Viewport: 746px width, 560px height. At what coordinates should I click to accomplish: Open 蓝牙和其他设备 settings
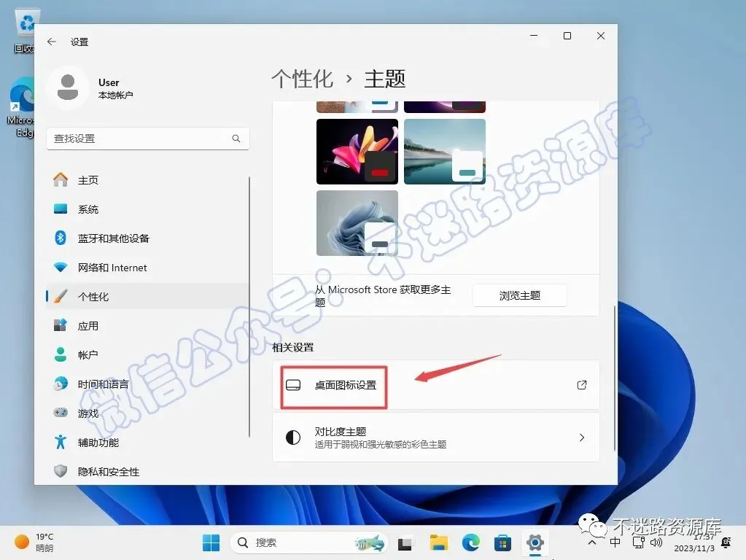[147, 238]
